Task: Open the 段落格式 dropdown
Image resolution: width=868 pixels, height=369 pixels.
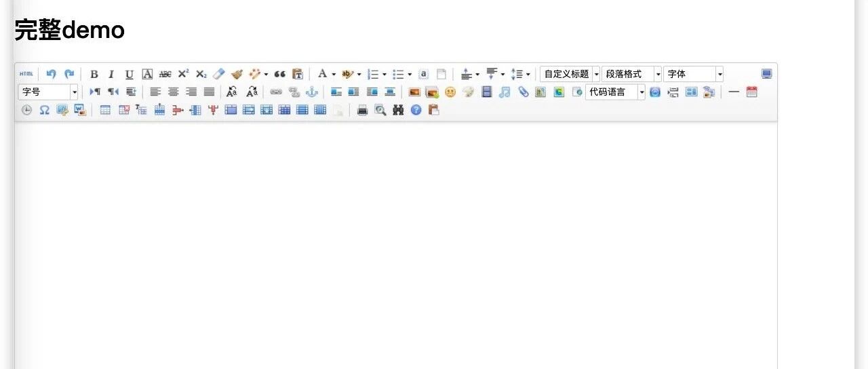Action: pos(631,74)
